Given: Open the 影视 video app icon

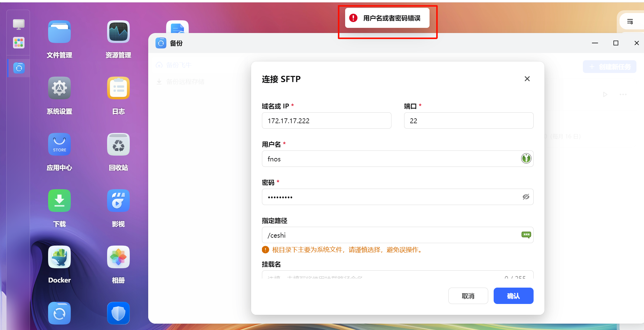Looking at the screenshot, I should pyautogui.click(x=118, y=201).
